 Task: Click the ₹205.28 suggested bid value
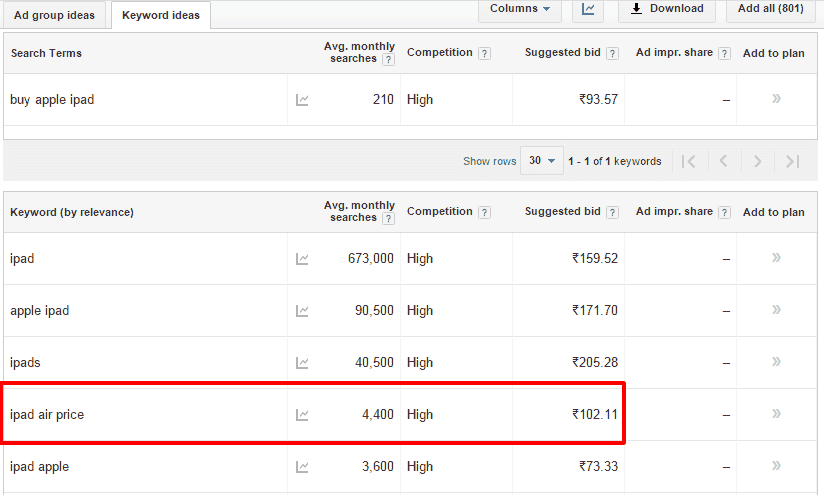(x=595, y=363)
